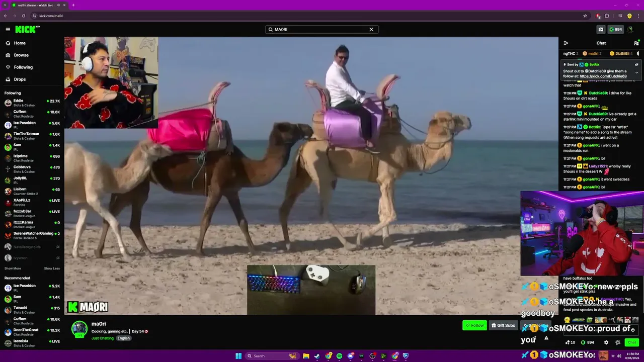Image resolution: width=644 pixels, height=362 pixels.
Task: Open browser extensions puzzle icon
Action: [x=607, y=16]
